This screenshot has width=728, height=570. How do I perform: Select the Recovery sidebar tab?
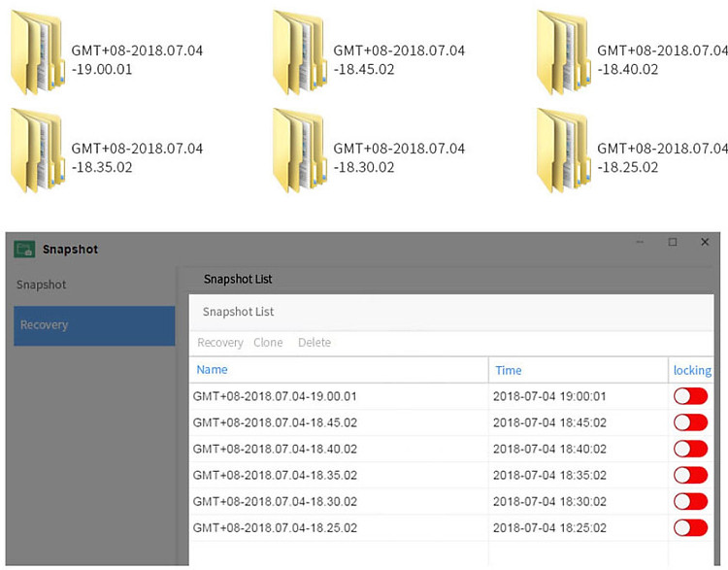(94, 325)
